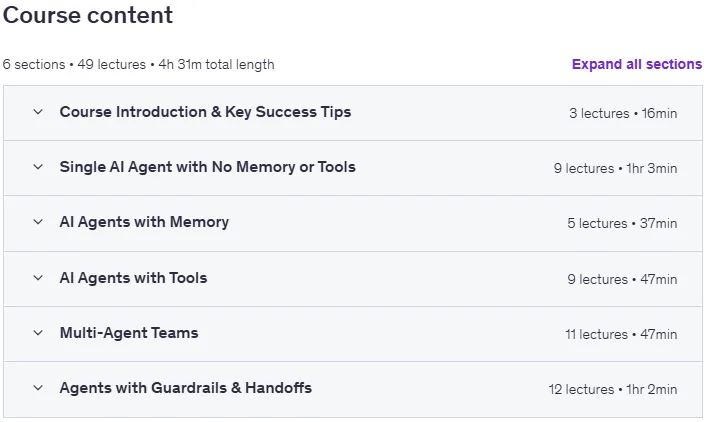Open Agents with Guardrails & Handoffs title
The image size is (709, 422).
coord(186,388)
